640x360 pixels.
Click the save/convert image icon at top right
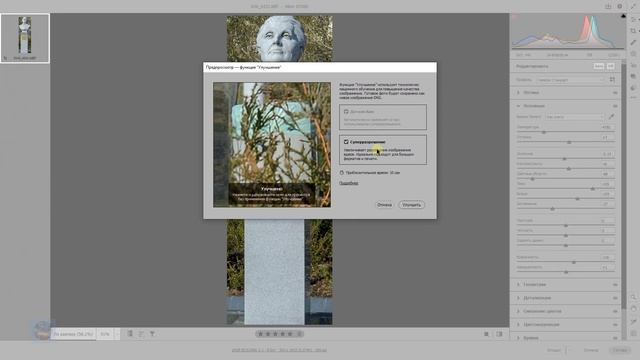point(608,7)
